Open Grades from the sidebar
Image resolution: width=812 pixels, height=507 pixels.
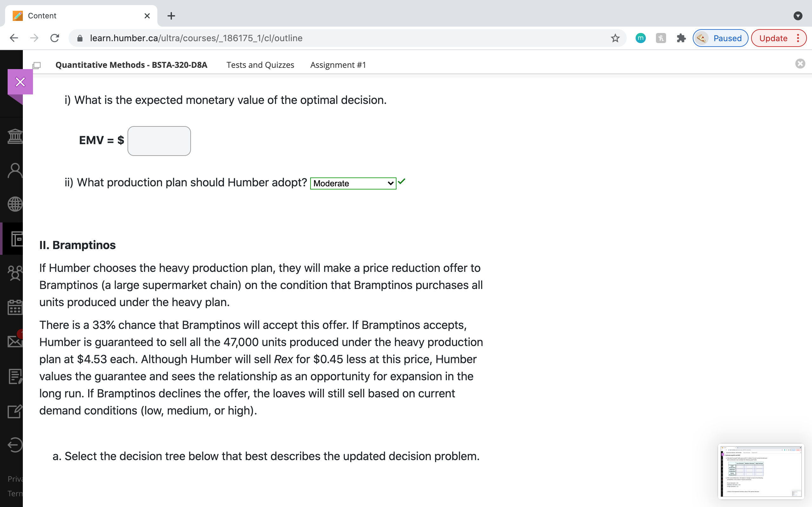point(15,376)
